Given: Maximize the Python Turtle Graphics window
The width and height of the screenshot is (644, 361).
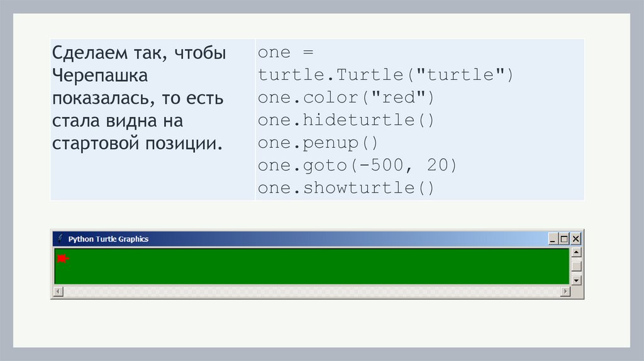Looking at the screenshot, I should (564, 239).
